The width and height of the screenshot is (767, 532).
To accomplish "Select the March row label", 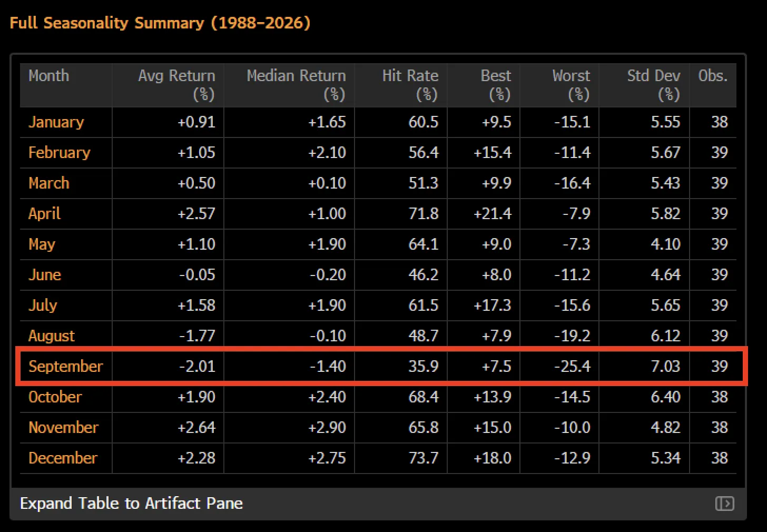I will tap(49, 183).
